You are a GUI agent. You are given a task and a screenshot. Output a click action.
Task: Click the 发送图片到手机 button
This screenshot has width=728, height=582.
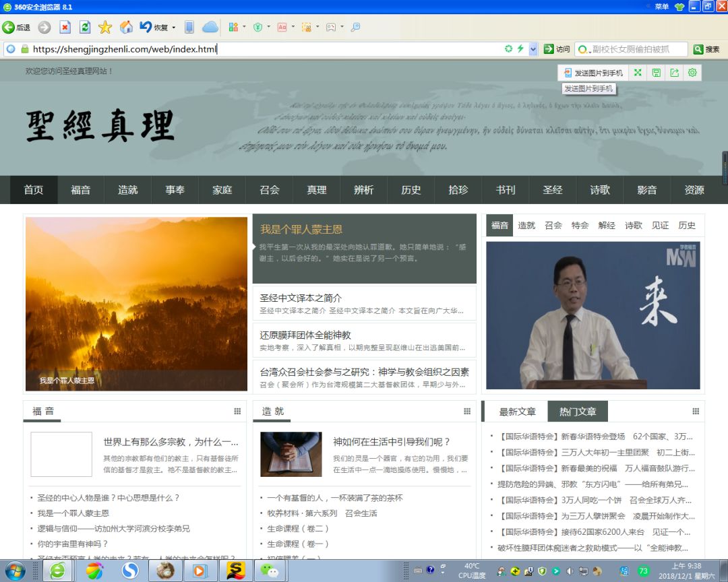[593, 73]
